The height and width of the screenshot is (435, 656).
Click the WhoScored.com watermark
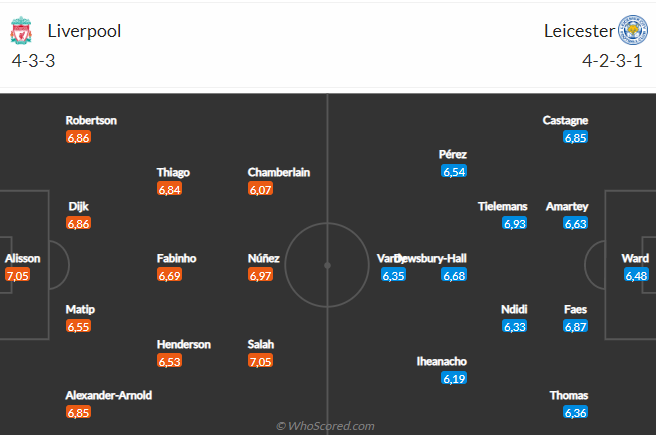coord(326,426)
